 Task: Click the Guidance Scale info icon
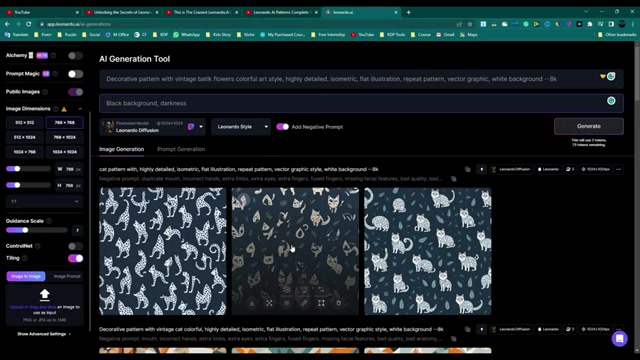pyautogui.click(x=49, y=221)
